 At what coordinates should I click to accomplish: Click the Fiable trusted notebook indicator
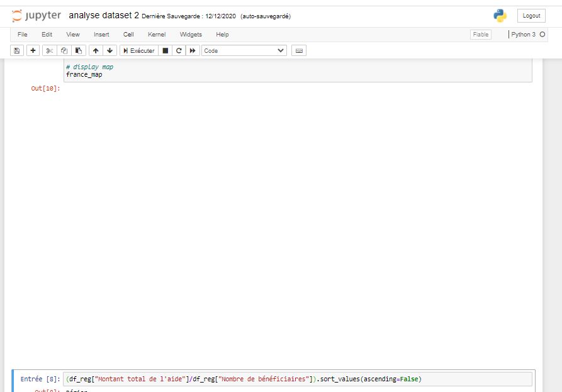pos(481,35)
